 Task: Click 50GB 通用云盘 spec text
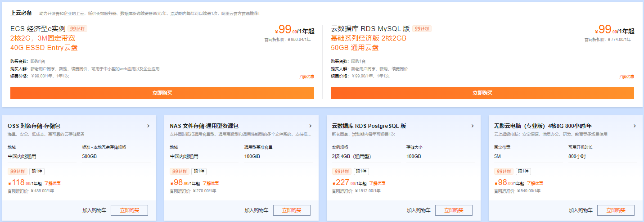355,48
